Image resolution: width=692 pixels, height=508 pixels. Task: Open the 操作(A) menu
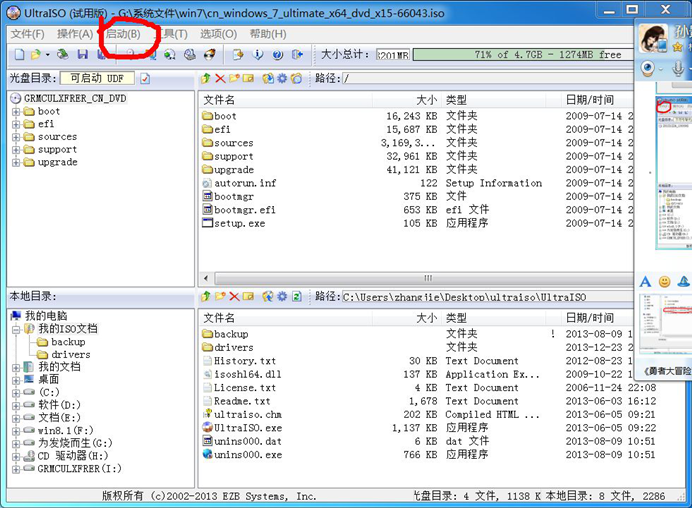(75, 34)
